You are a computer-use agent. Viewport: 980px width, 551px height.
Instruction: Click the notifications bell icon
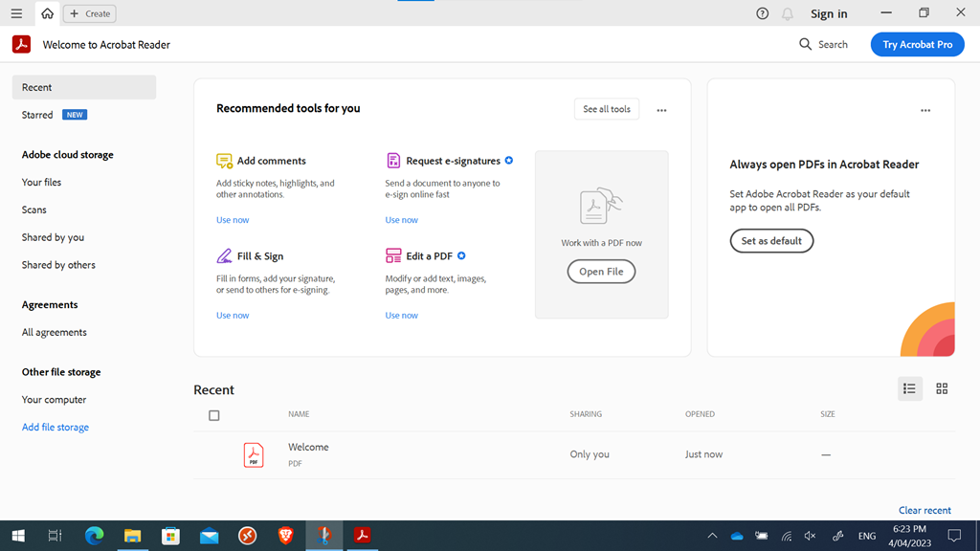tap(788, 13)
